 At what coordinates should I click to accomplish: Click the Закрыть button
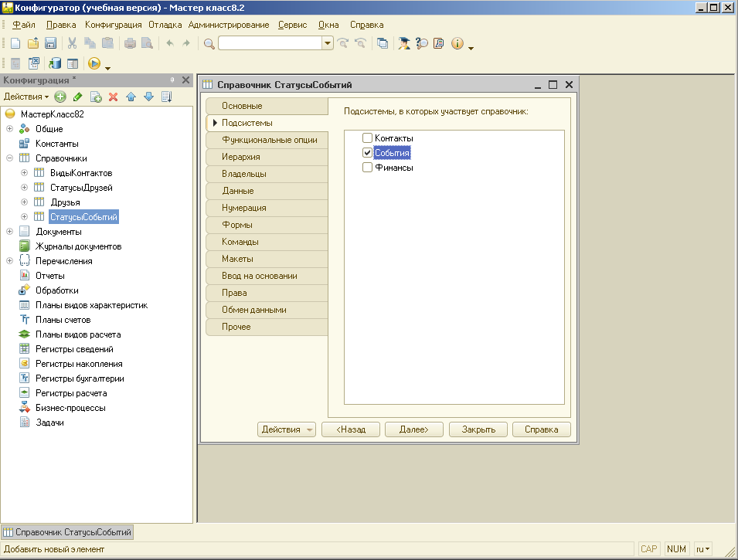click(478, 429)
